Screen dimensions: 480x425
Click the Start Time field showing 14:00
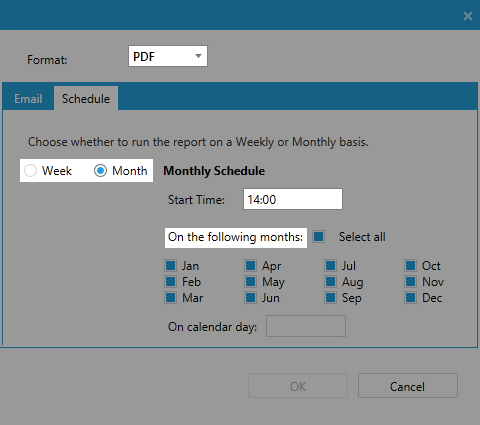coord(293,199)
